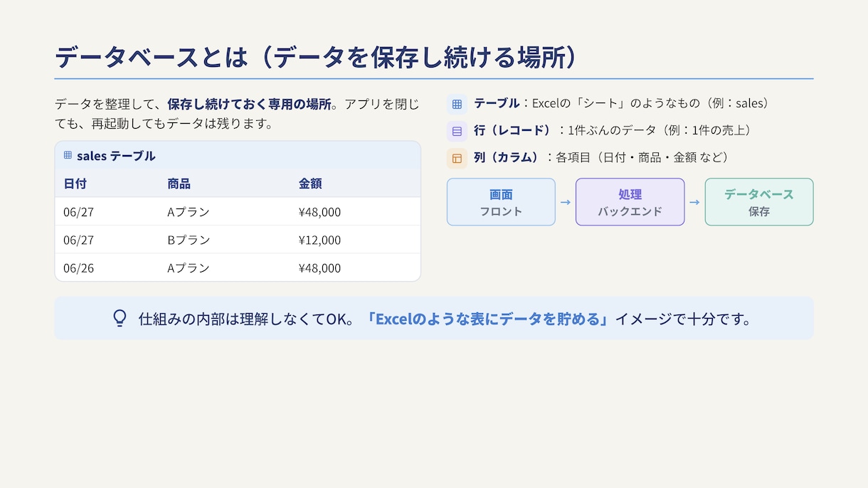Select the 処理 バックエンド box

(x=630, y=202)
